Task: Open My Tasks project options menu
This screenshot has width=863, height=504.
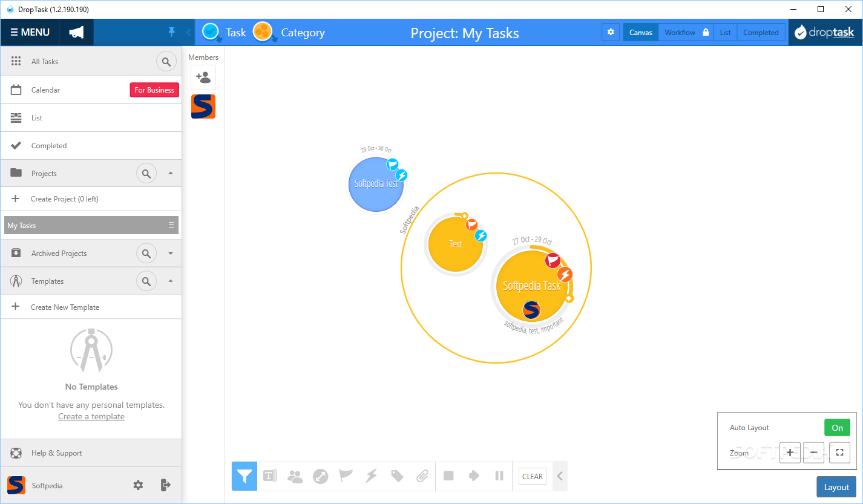Action: pyautogui.click(x=171, y=226)
